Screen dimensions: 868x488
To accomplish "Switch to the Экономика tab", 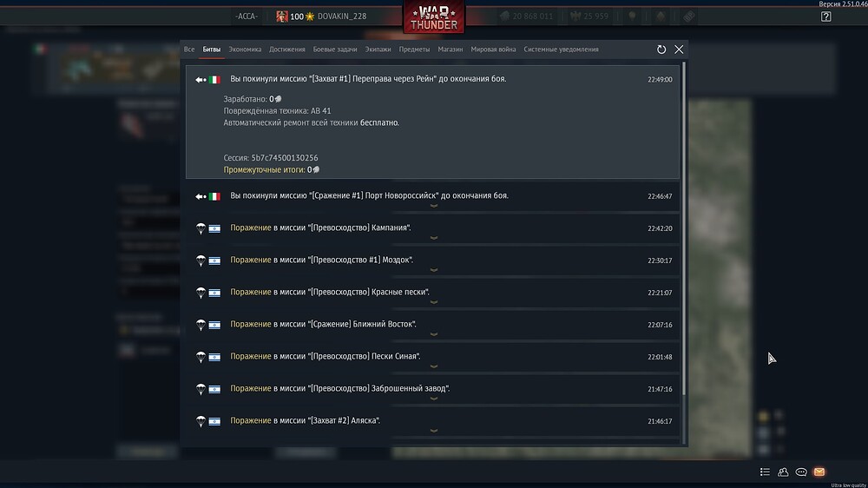I will (x=245, y=49).
